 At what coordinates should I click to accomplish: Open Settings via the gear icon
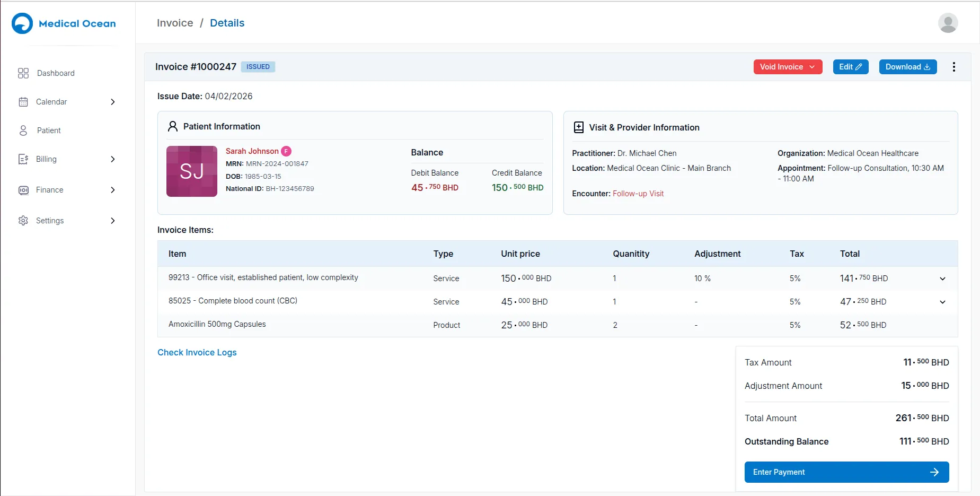click(23, 221)
